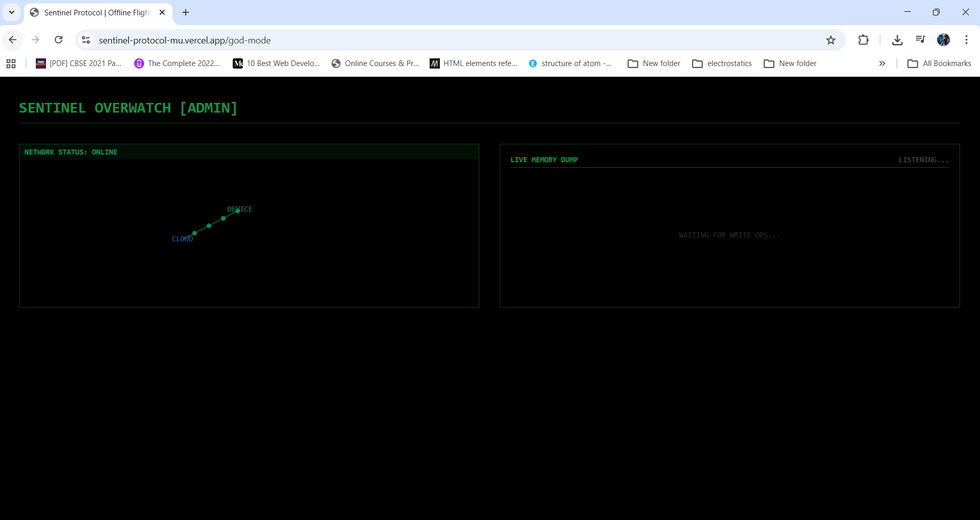Reload the Sentinel Protocol page
This screenshot has width=980, height=520.
(x=59, y=40)
